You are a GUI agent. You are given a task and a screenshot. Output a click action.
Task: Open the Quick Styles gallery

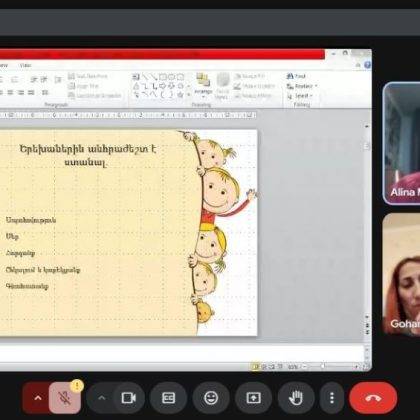[x=222, y=85]
